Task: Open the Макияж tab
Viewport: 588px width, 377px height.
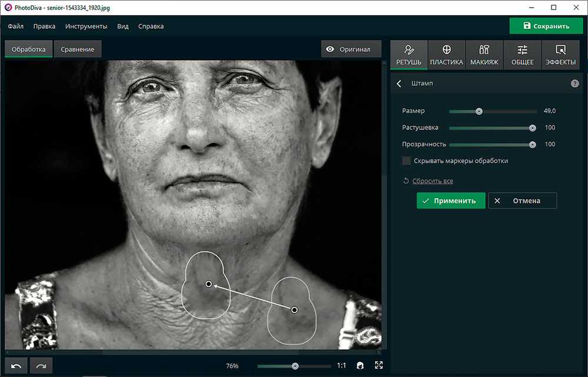Action: pos(484,55)
